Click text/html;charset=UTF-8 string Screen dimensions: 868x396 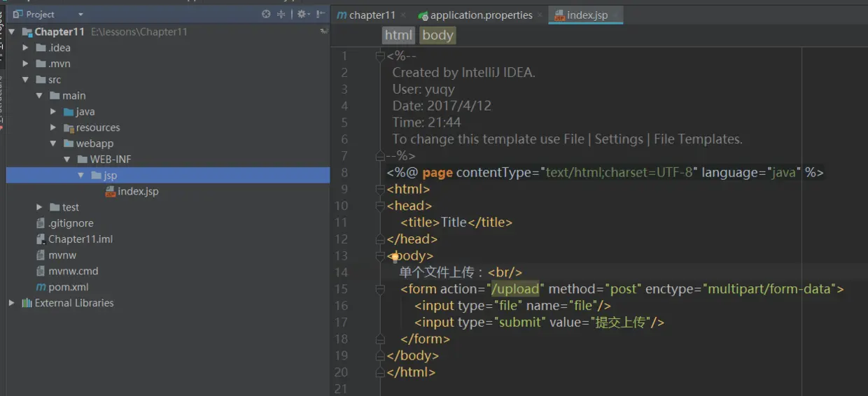coord(619,172)
